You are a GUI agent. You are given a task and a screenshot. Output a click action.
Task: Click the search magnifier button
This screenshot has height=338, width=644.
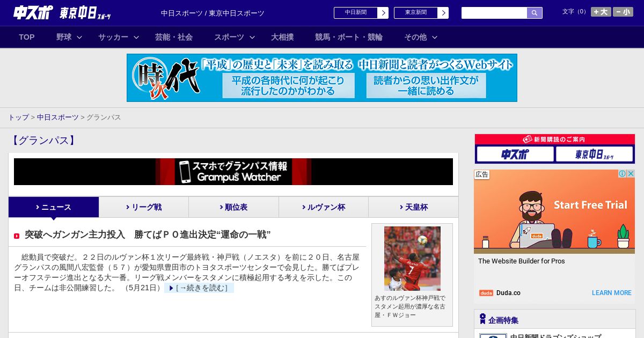[x=535, y=13]
